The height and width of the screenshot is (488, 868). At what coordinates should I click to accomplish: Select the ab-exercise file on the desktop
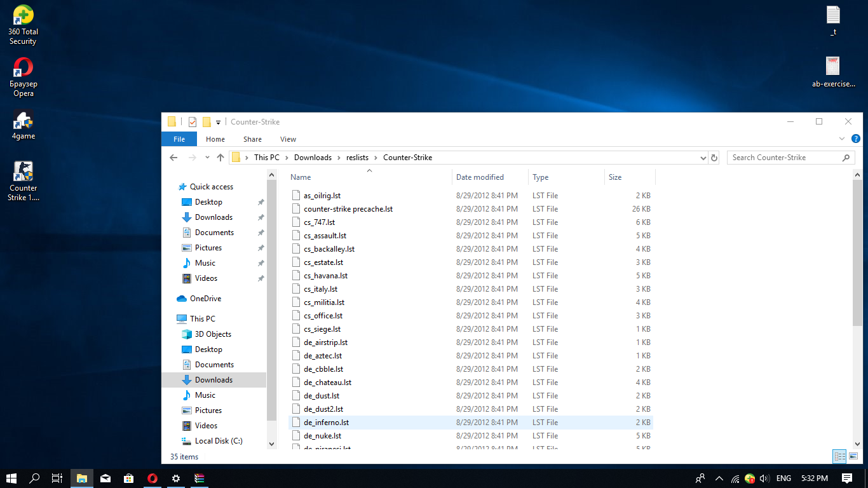[833, 72]
